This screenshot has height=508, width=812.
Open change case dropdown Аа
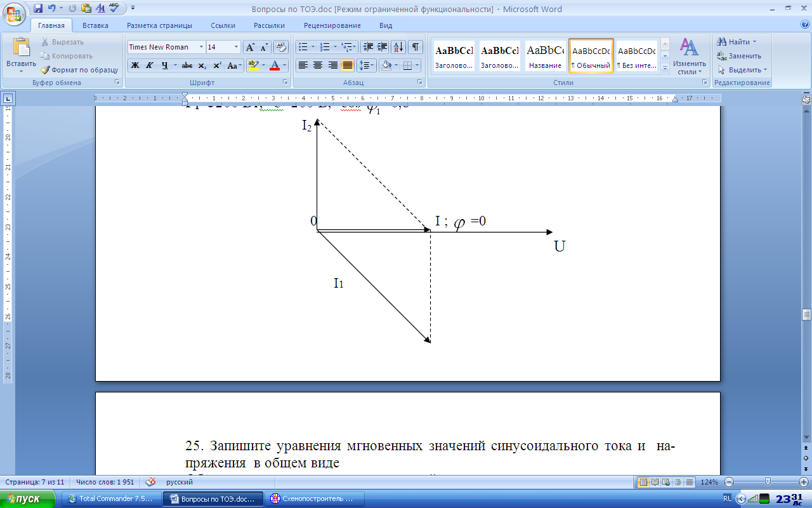click(x=234, y=65)
